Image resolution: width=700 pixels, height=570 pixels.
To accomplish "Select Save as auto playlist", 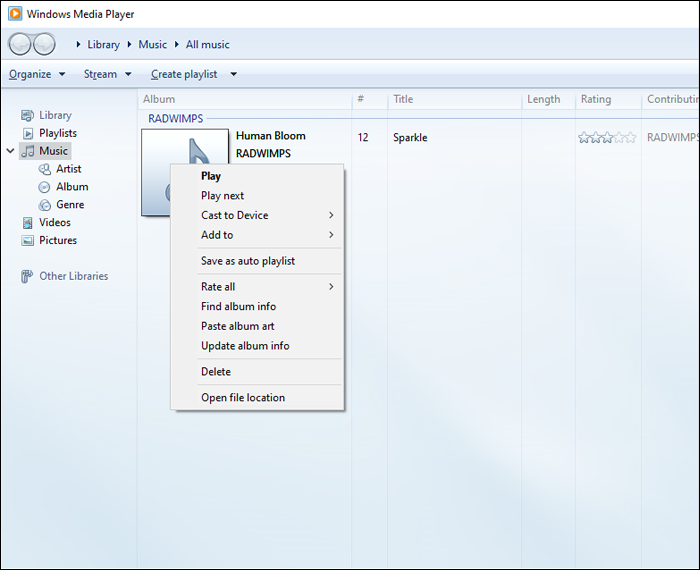I will coord(257,261).
